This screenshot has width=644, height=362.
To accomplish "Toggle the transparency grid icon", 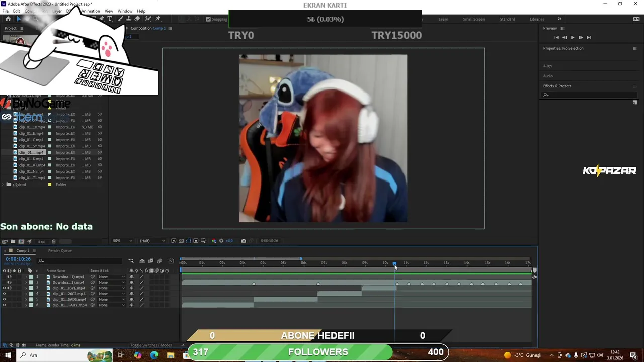I will click(181, 241).
